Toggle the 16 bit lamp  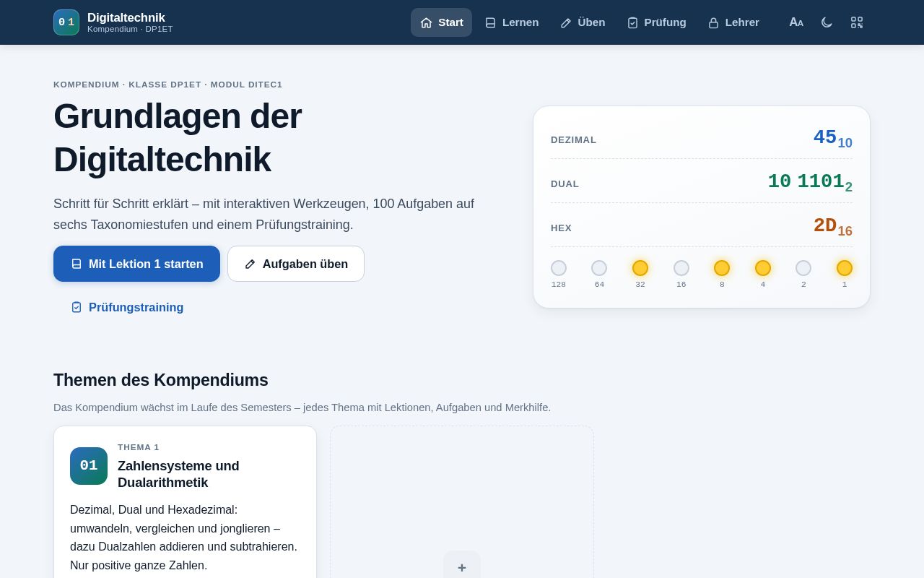681,268
